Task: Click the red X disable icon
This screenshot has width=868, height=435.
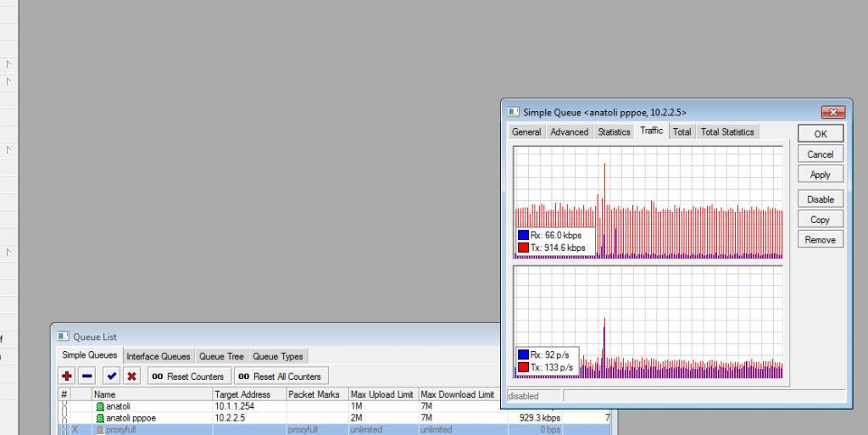Action: click(x=131, y=376)
